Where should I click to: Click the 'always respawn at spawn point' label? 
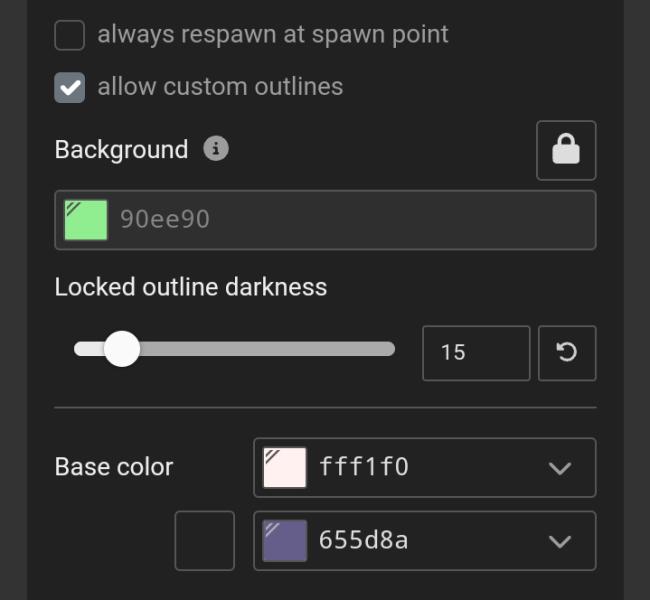point(273,35)
